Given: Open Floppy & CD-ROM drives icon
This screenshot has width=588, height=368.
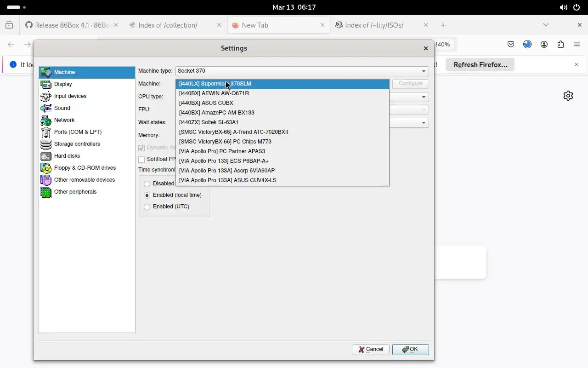Looking at the screenshot, I should pyautogui.click(x=46, y=168).
